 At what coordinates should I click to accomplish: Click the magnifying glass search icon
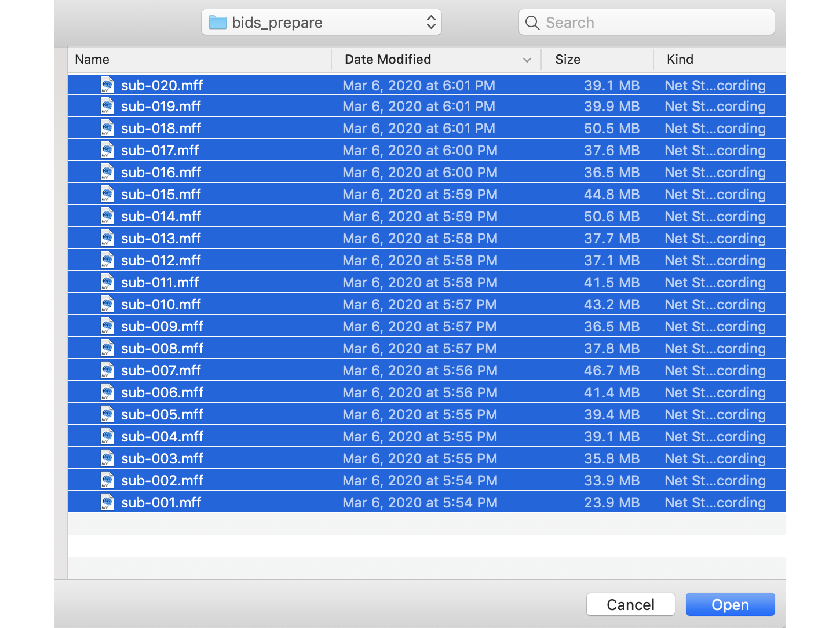pos(532,23)
